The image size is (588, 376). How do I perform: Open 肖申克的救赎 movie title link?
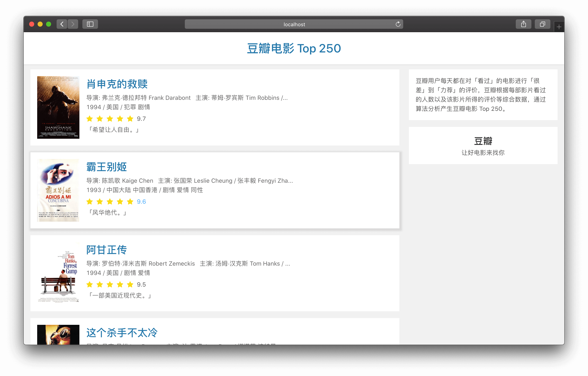tap(117, 84)
